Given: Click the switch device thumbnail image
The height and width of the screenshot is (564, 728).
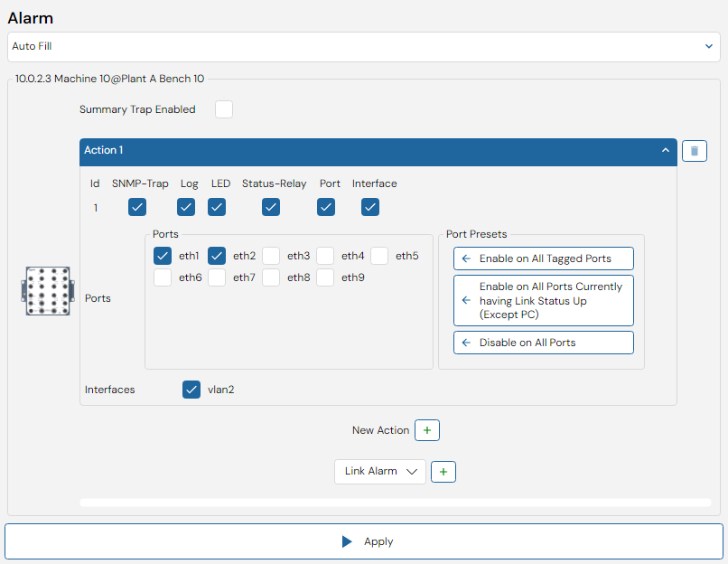Looking at the screenshot, I should tap(48, 291).
